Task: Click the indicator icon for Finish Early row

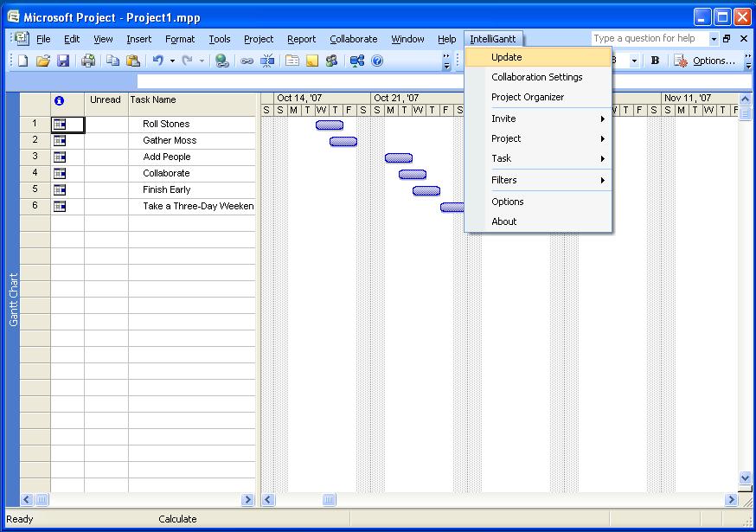Action: click(x=60, y=190)
